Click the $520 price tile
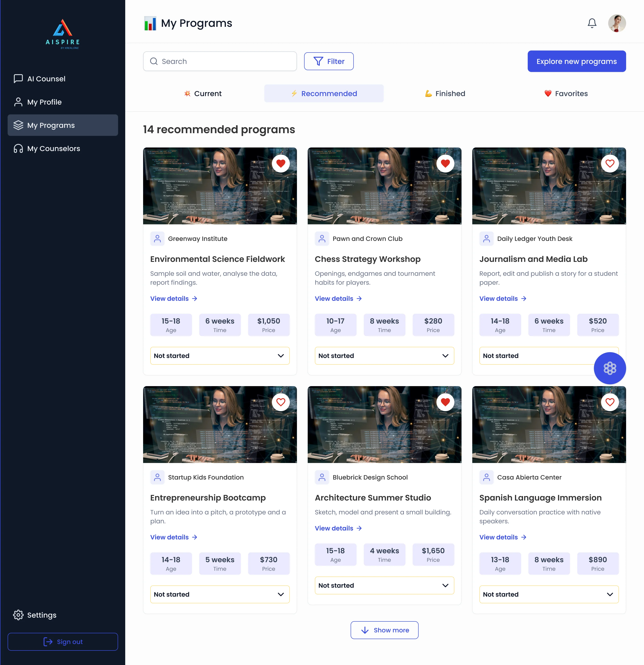This screenshot has width=644, height=665. tap(597, 325)
